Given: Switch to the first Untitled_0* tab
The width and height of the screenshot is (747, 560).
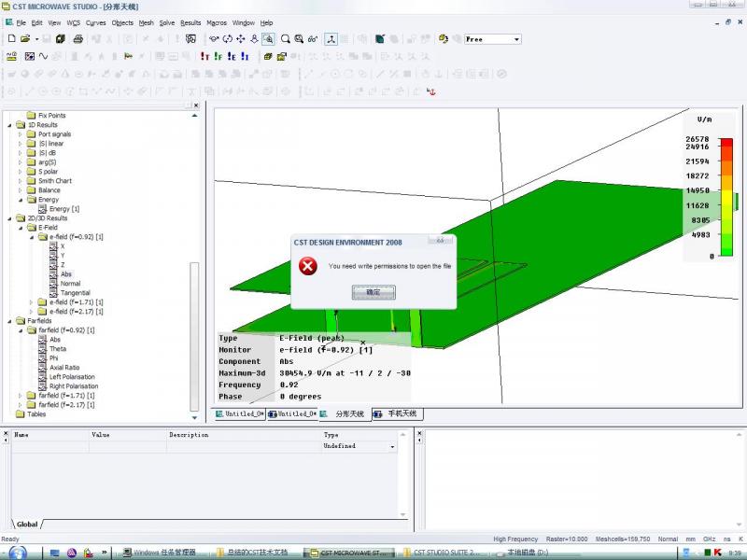Looking at the screenshot, I should 240,414.
